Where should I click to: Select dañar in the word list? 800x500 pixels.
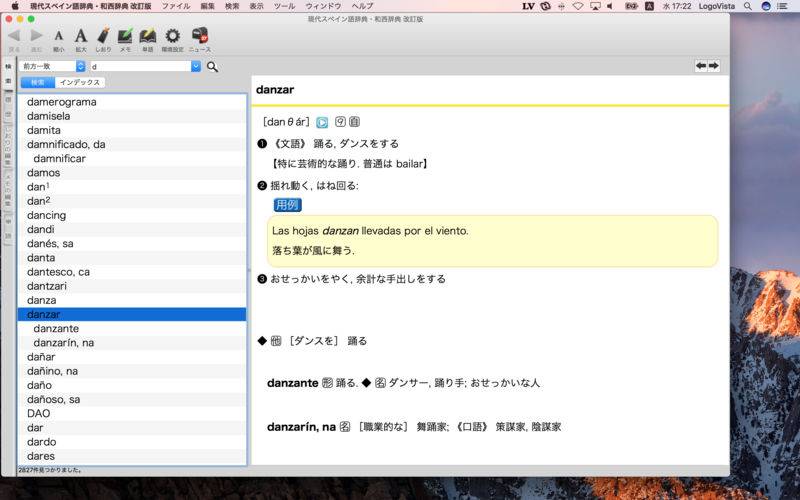coord(132,357)
